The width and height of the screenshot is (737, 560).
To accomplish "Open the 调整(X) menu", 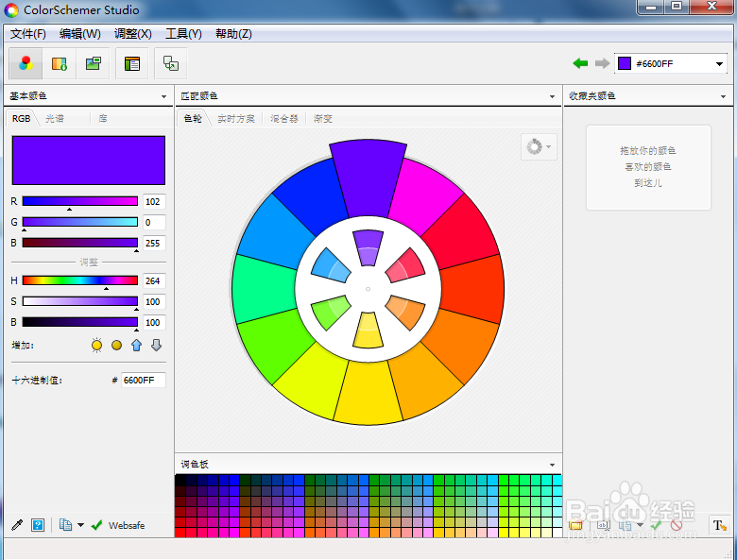I will click(133, 34).
